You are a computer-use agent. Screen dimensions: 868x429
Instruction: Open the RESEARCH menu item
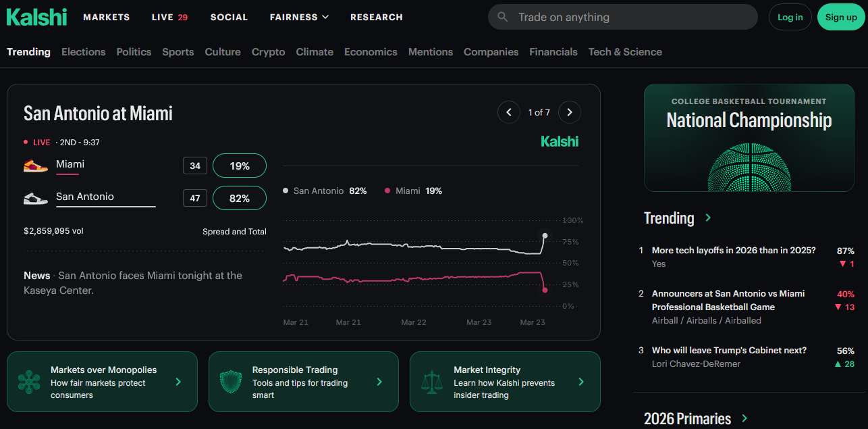pos(377,17)
